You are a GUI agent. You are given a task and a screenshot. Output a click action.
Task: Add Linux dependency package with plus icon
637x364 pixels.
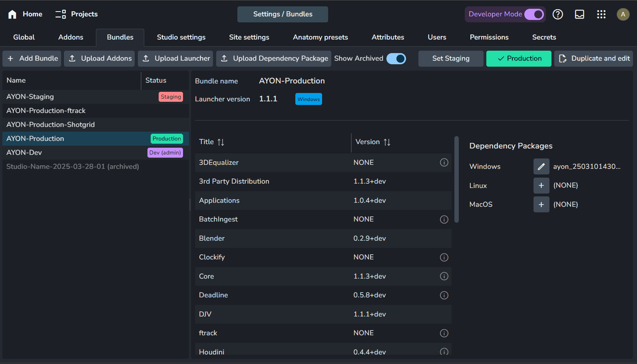541,186
